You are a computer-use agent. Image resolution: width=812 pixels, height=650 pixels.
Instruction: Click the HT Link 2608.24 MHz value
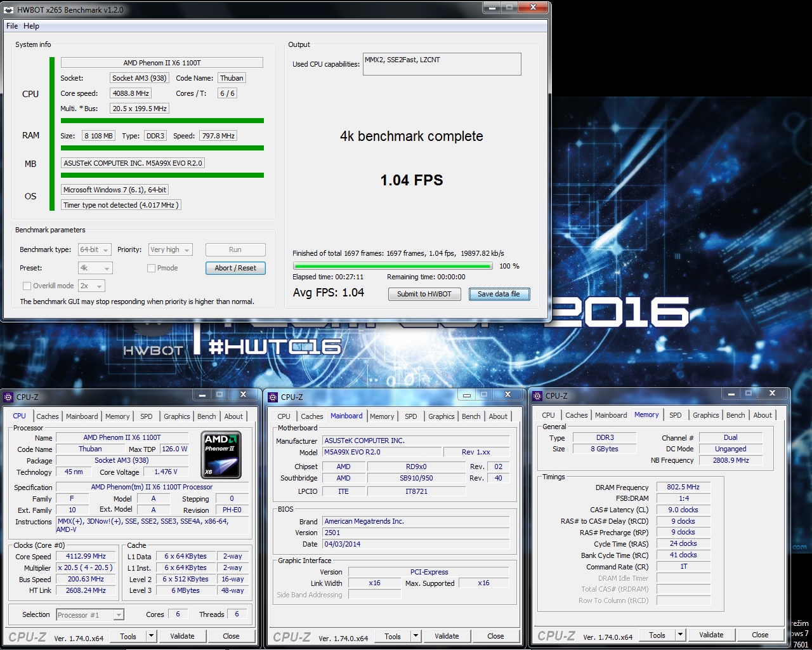(86, 590)
